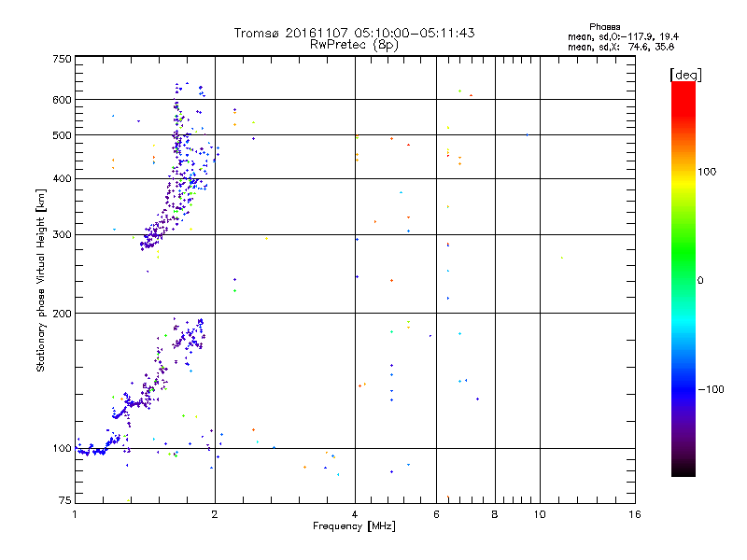This screenshot has height=560, width=747.
Task: Click y-axis tick label '100'
Action: coord(62,449)
